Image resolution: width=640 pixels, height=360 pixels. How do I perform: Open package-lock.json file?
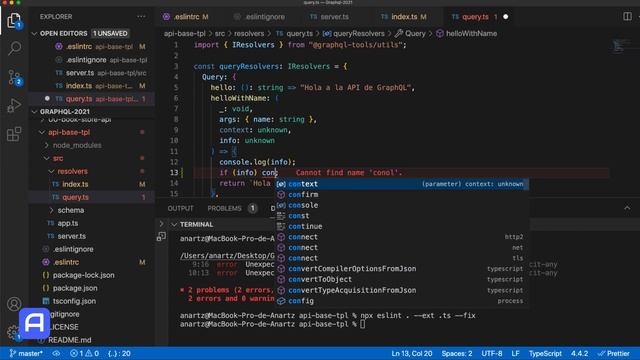[x=83, y=275]
